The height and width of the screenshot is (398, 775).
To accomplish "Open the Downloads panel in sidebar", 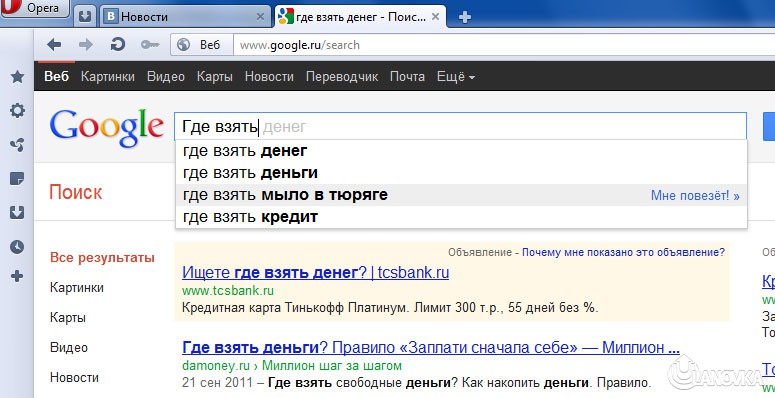I will pos(17,213).
